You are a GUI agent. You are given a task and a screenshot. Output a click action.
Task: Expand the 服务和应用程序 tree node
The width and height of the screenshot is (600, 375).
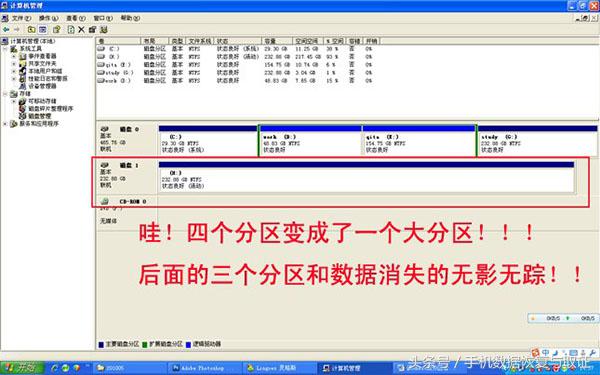pyautogui.click(x=5, y=124)
